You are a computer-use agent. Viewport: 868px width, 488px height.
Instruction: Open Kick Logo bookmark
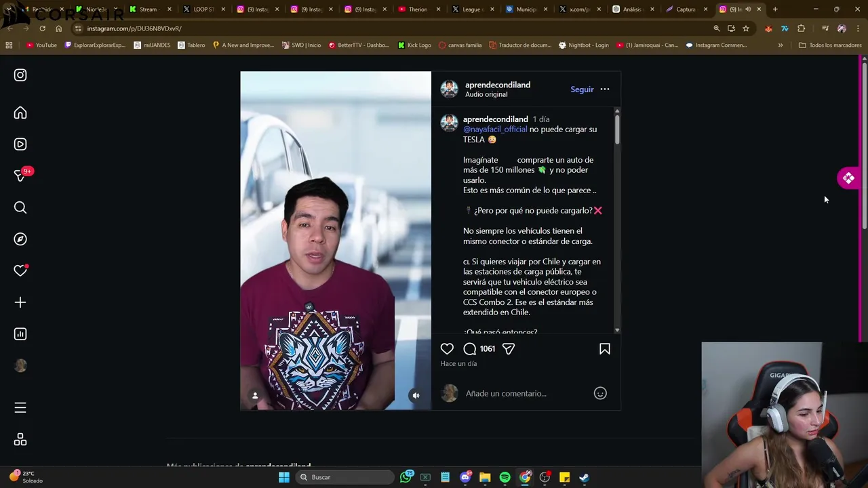pyautogui.click(x=414, y=45)
